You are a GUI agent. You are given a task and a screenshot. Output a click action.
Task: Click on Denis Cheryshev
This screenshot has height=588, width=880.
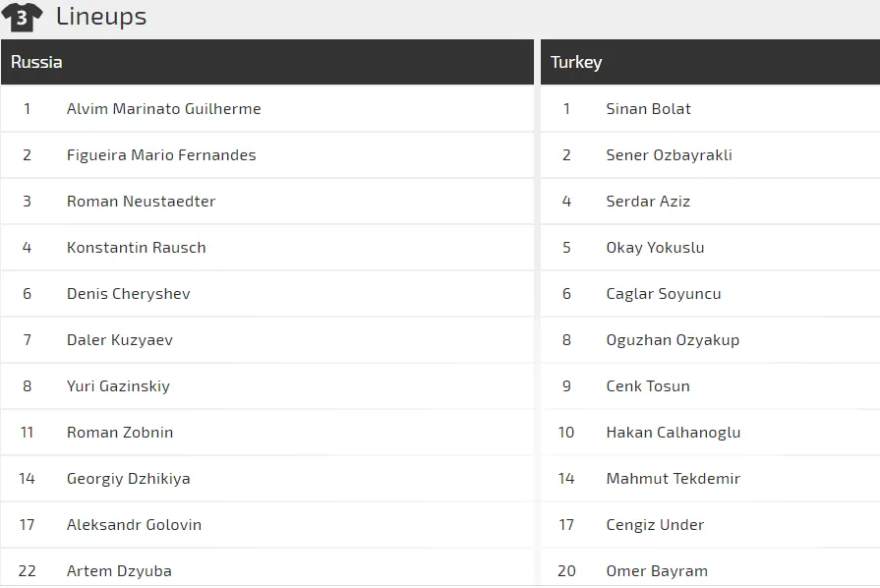[128, 294]
